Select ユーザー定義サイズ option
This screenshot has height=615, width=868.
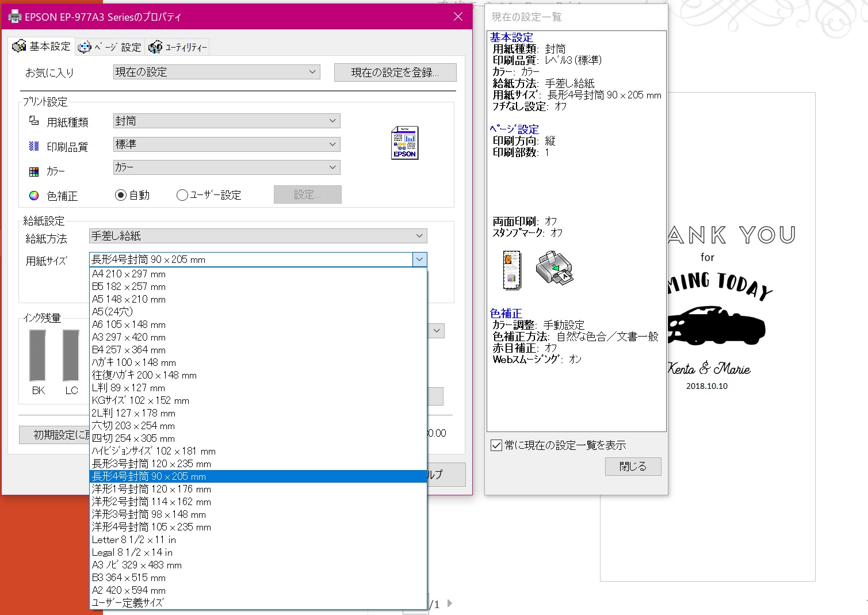pos(258,603)
